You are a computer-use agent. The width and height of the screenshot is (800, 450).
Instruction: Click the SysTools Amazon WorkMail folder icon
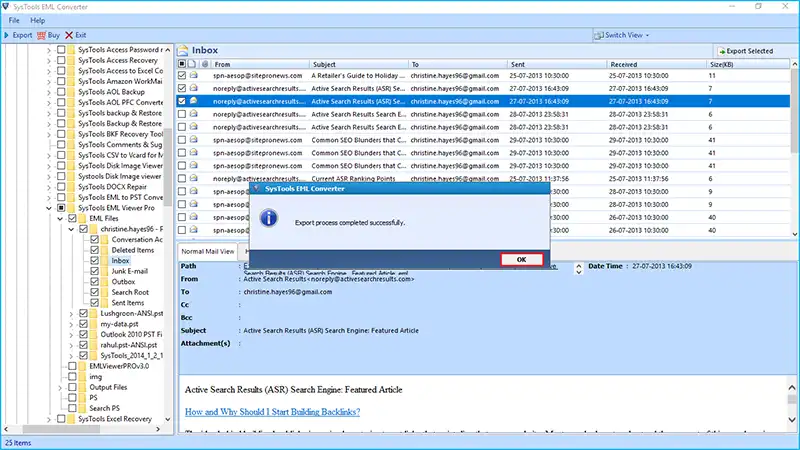(71, 81)
